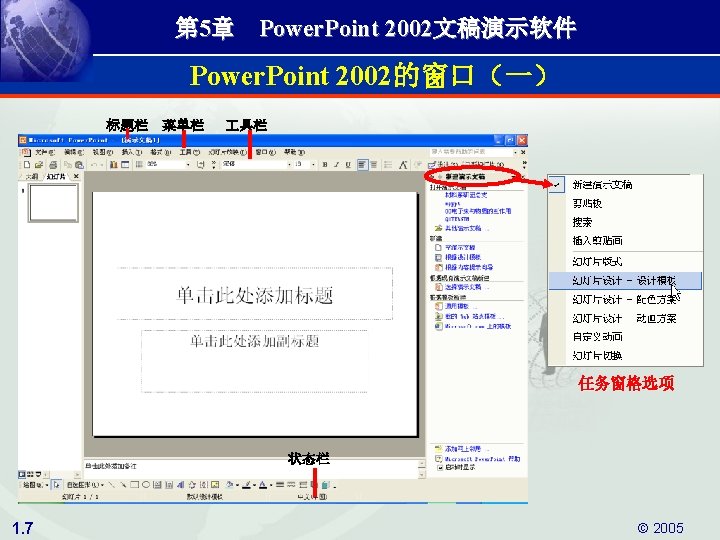Image resolution: width=720 pixels, height=540 pixels.
Task: Select the Line drawing tool
Action: (x=112, y=484)
